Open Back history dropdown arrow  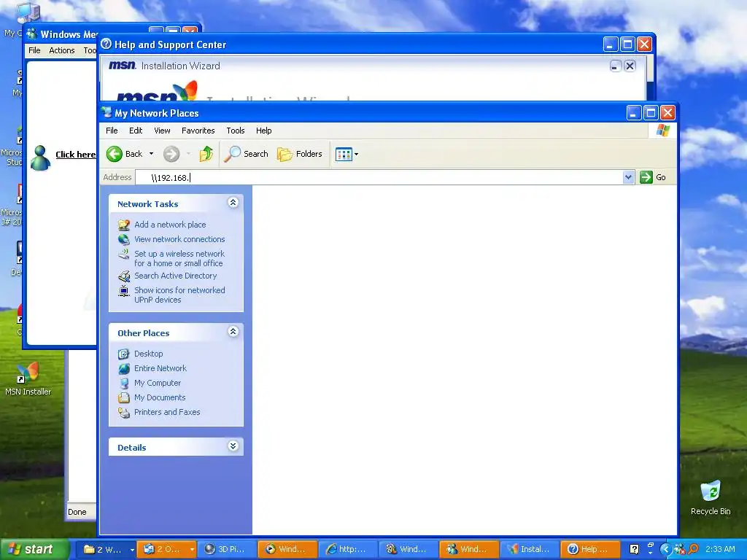coord(152,154)
